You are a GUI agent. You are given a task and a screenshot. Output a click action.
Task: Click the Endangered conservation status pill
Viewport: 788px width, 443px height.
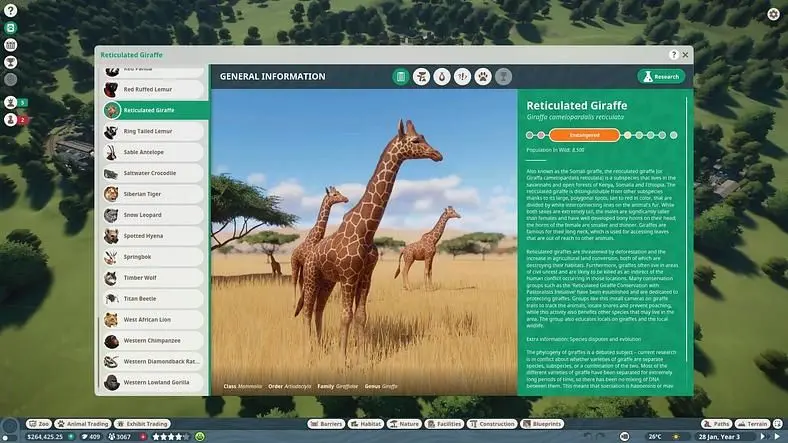[584, 135]
